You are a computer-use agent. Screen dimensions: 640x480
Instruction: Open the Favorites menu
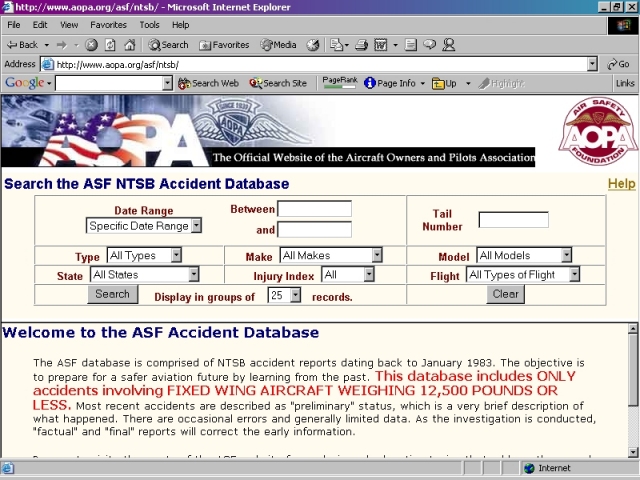(109, 25)
